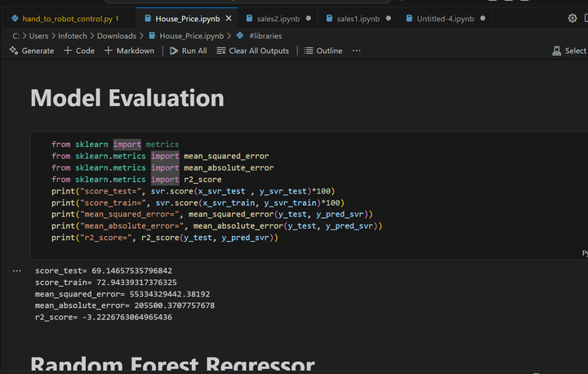
Task: Click Select Kernel button
Action: [570, 51]
